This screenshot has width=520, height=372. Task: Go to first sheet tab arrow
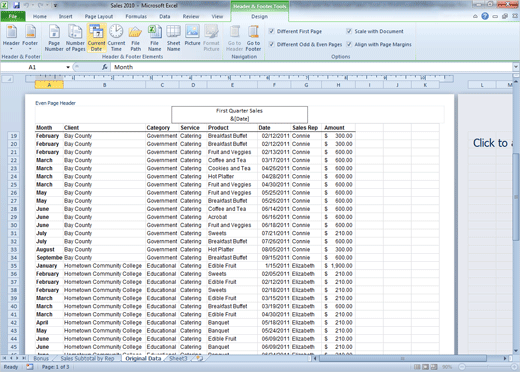(5, 358)
